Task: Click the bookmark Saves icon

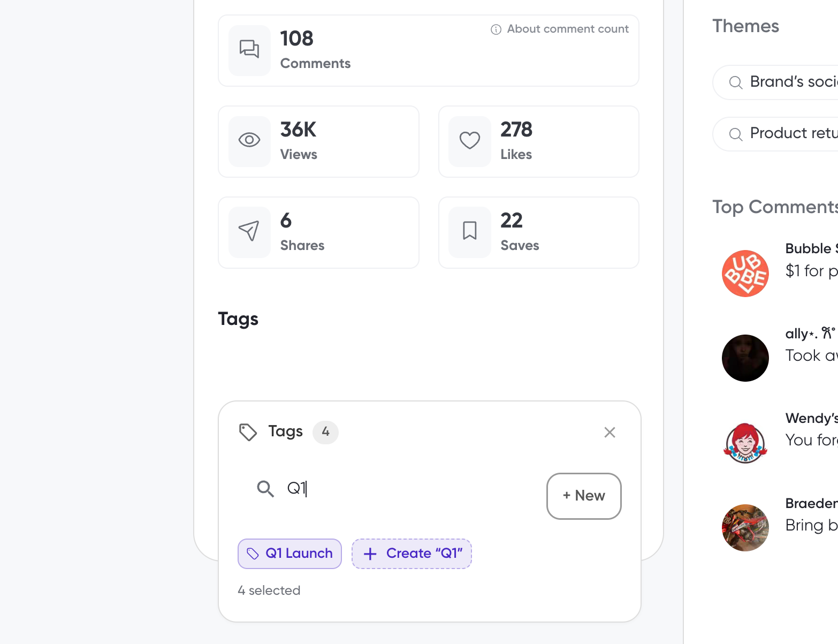Action: tap(470, 231)
